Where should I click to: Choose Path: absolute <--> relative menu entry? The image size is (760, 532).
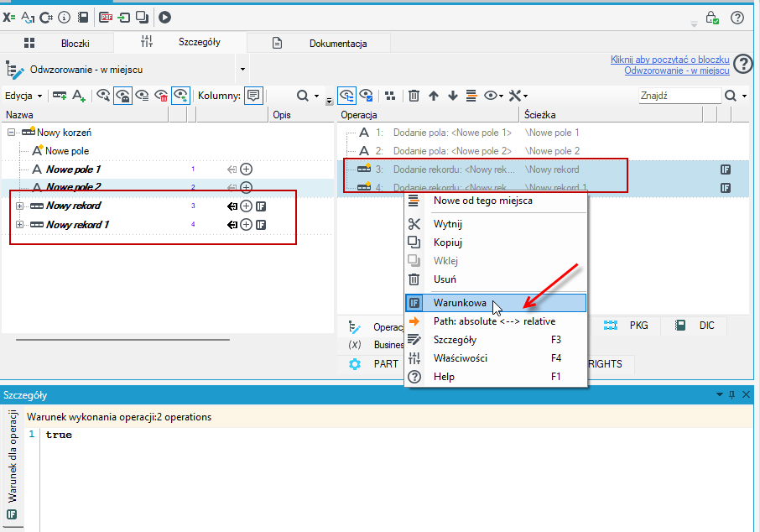pos(496,321)
